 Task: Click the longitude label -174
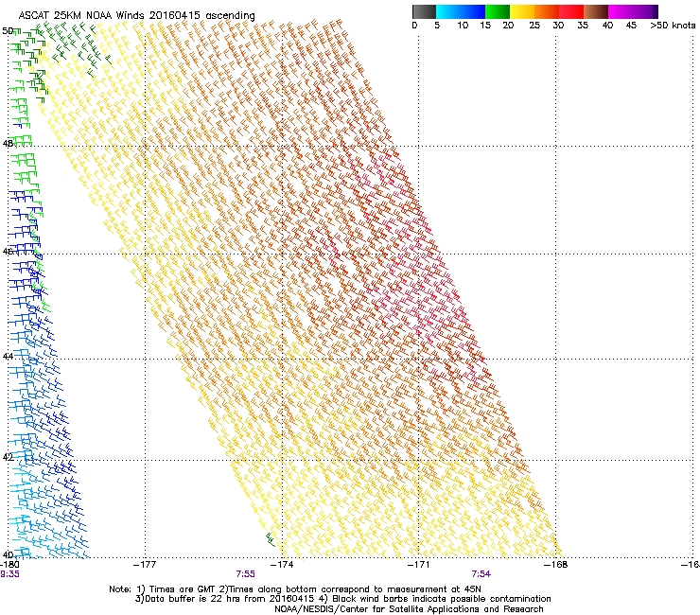tap(282, 565)
